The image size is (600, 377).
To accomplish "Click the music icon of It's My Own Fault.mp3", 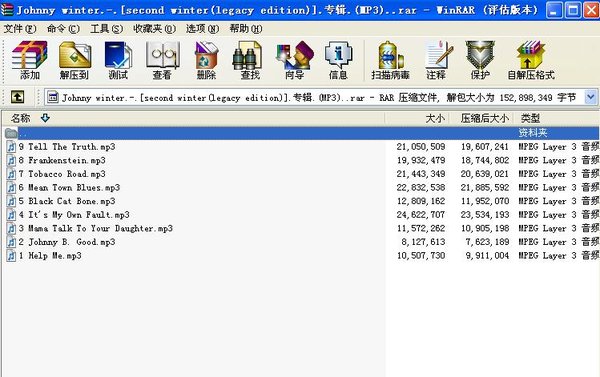I will coord(11,215).
